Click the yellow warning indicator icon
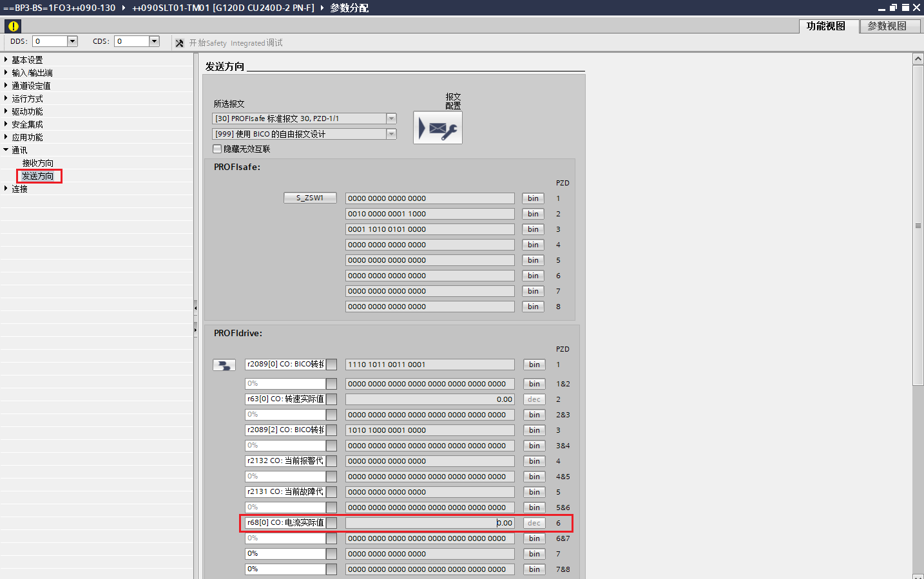The width and height of the screenshot is (924, 579). 13,26
